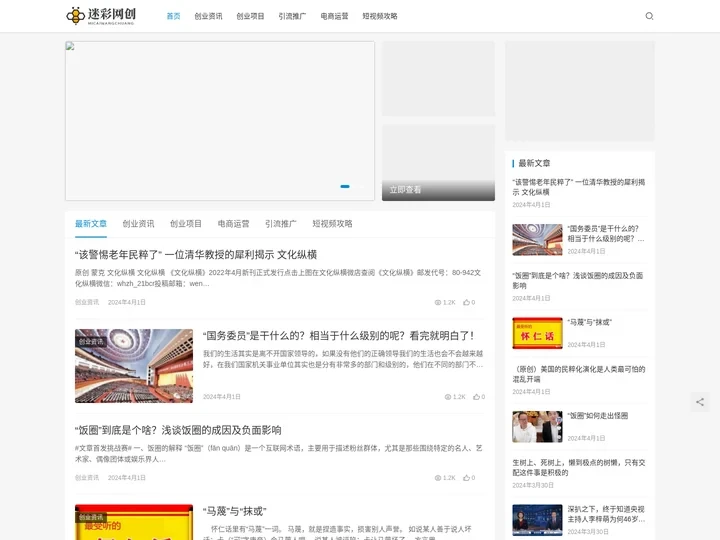720x540 pixels.
Task: Open sidebar link "马蔑"与"抹或"
Action: [x=590, y=322]
